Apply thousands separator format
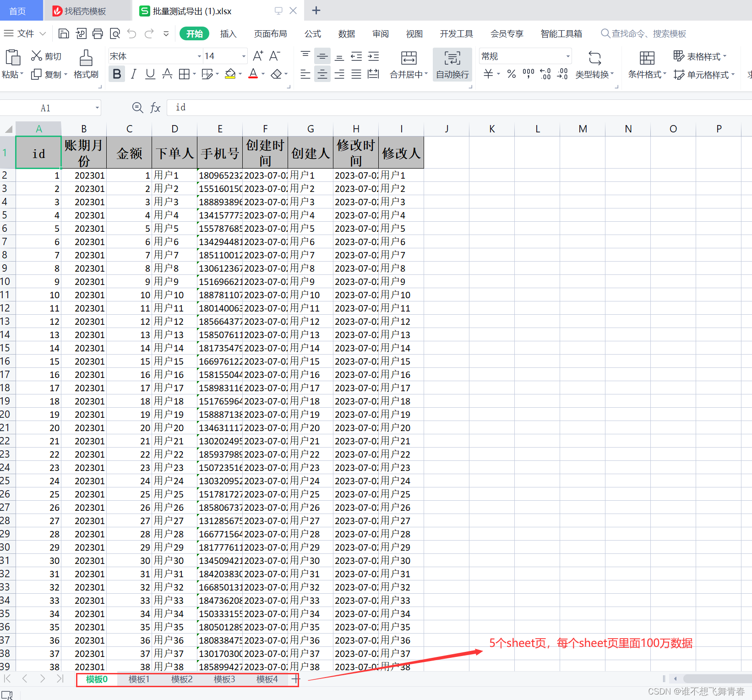Screen dimensions: 752x700 528,74
